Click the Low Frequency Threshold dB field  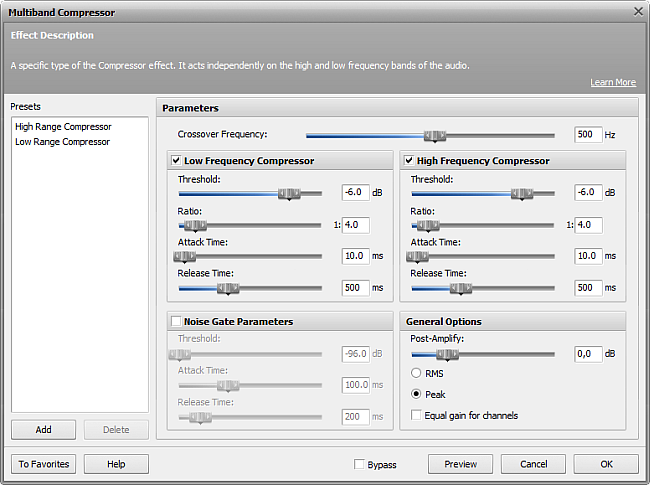[355, 192]
